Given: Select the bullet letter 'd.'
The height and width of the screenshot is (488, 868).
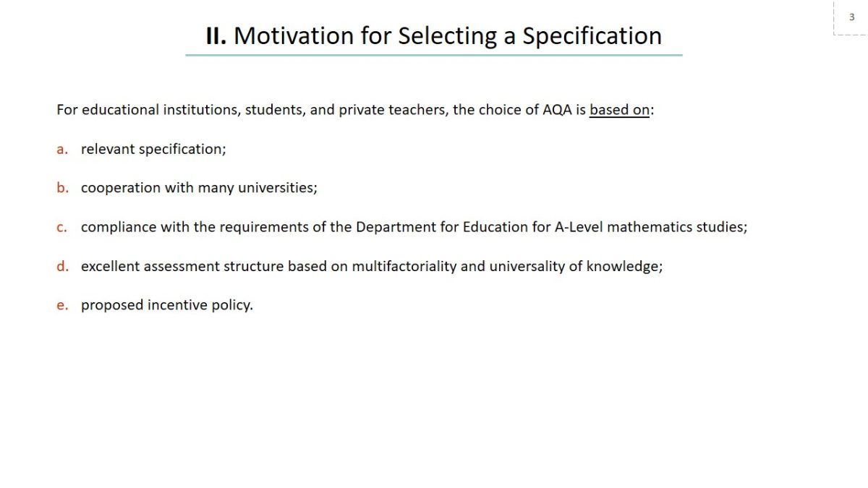Looking at the screenshot, I should point(62,266).
